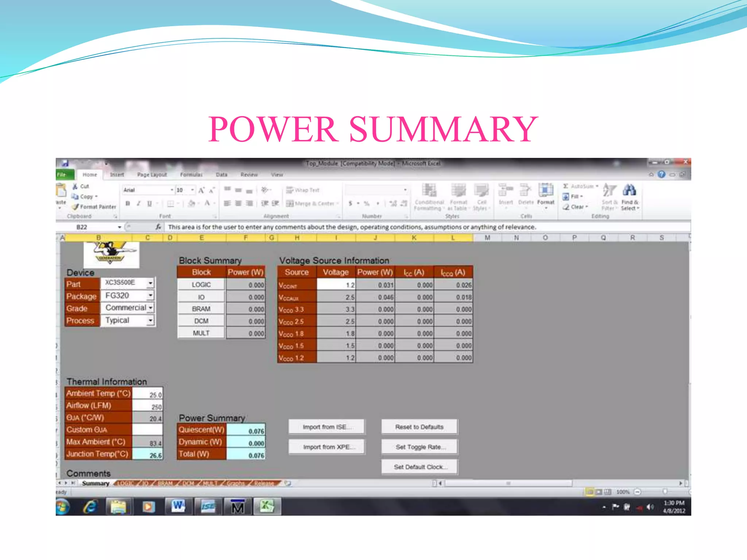The height and width of the screenshot is (560, 747).
Task: Open Format as Table gallery
Action: point(458,197)
